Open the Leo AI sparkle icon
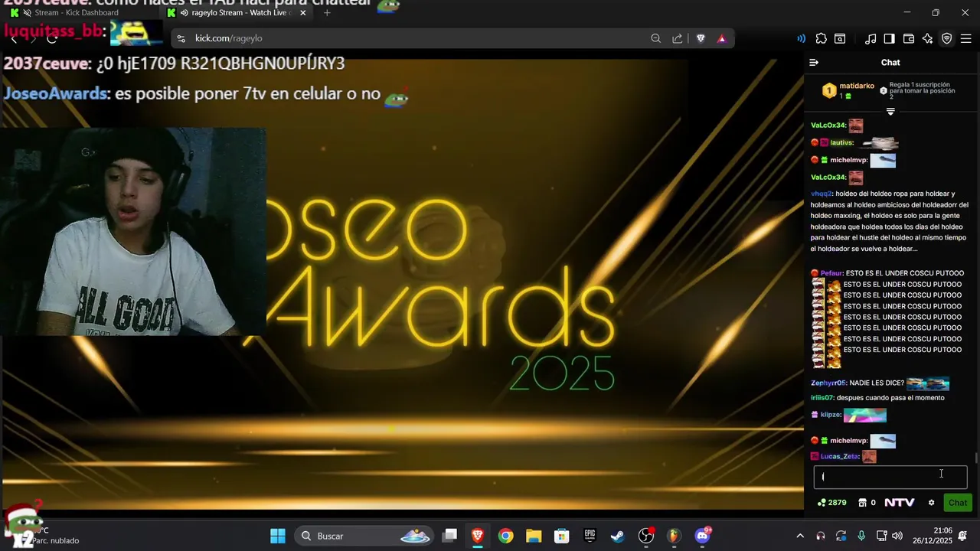980x551 pixels. pyautogui.click(x=927, y=38)
